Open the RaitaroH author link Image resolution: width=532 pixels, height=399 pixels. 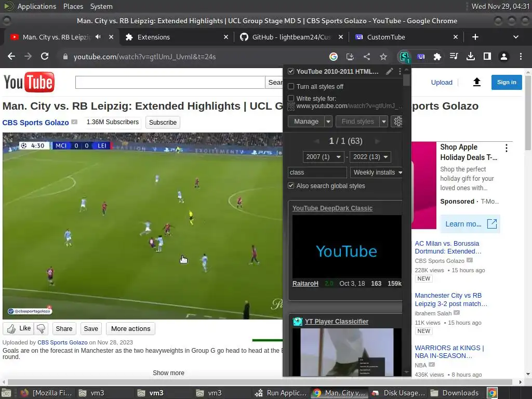[x=305, y=283]
